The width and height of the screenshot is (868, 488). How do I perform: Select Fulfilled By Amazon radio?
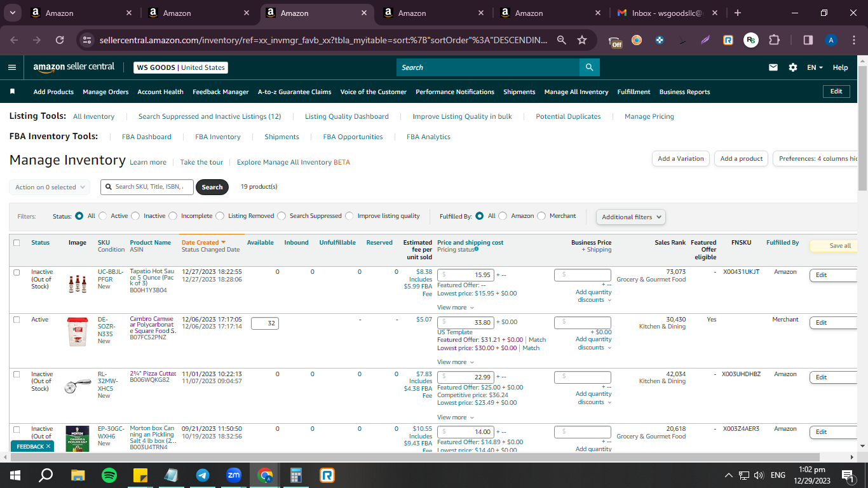click(503, 216)
